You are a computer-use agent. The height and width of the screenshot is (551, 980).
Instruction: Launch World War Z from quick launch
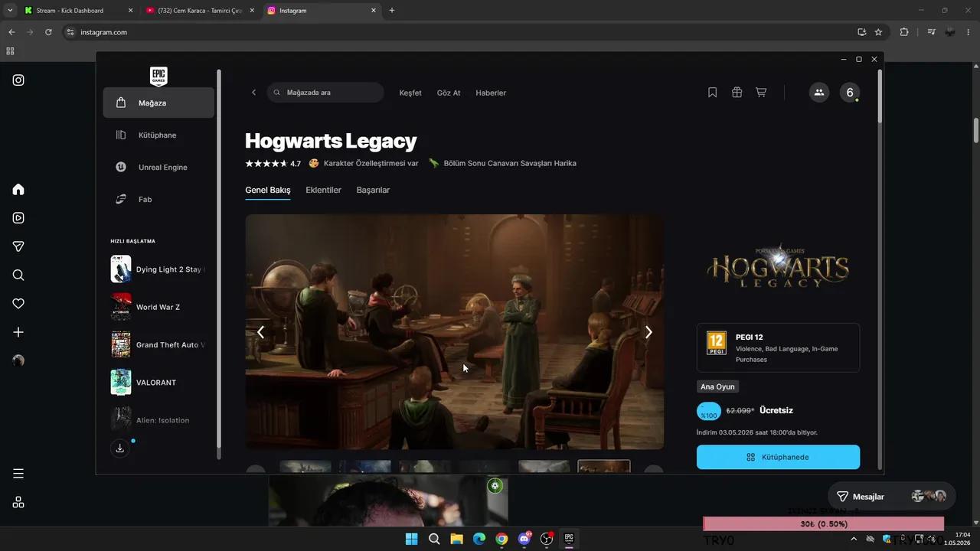pos(158,307)
